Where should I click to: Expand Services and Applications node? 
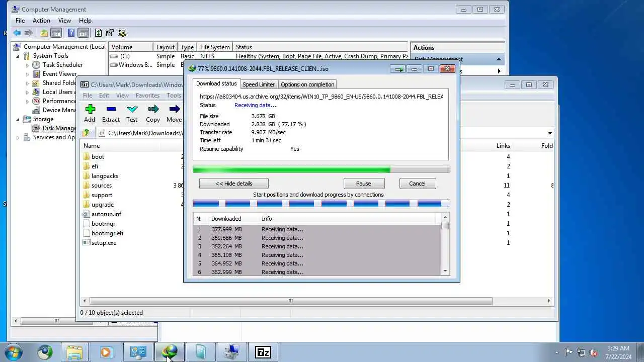point(18,137)
